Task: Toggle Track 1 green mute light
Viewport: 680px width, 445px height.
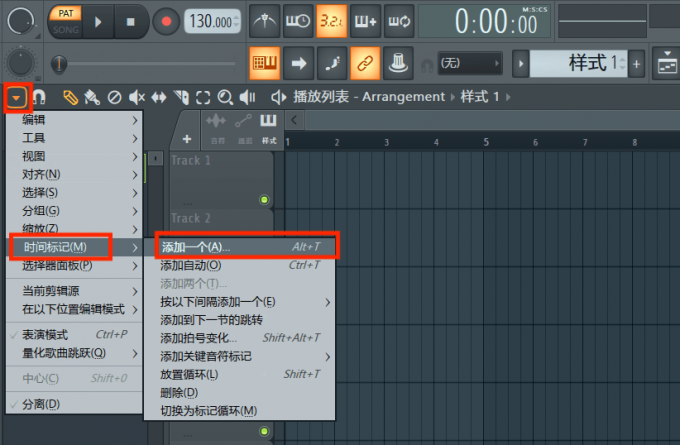Action: pos(264,200)
